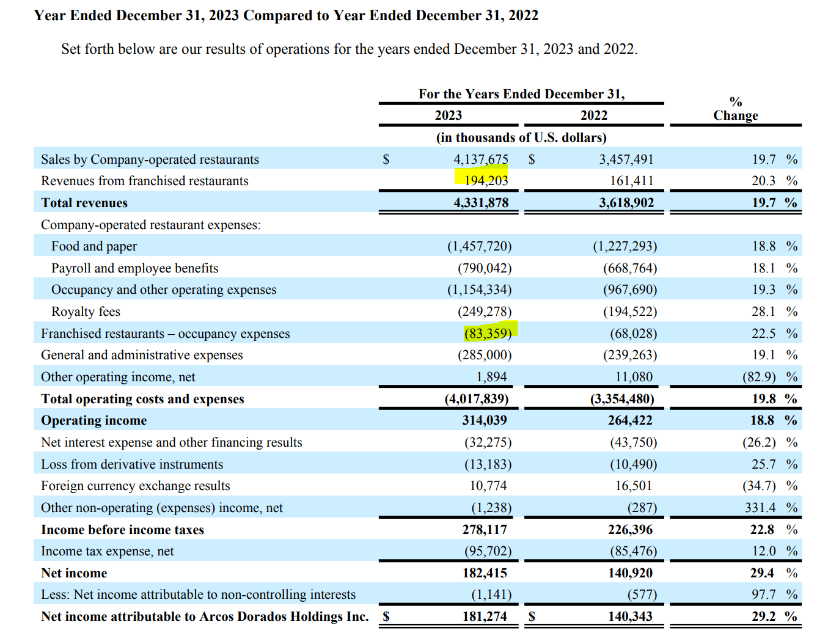Screen dimensions: 817x644
Task: Click "Revenues from franchised restaurants" label
Action: pos(145,181)
